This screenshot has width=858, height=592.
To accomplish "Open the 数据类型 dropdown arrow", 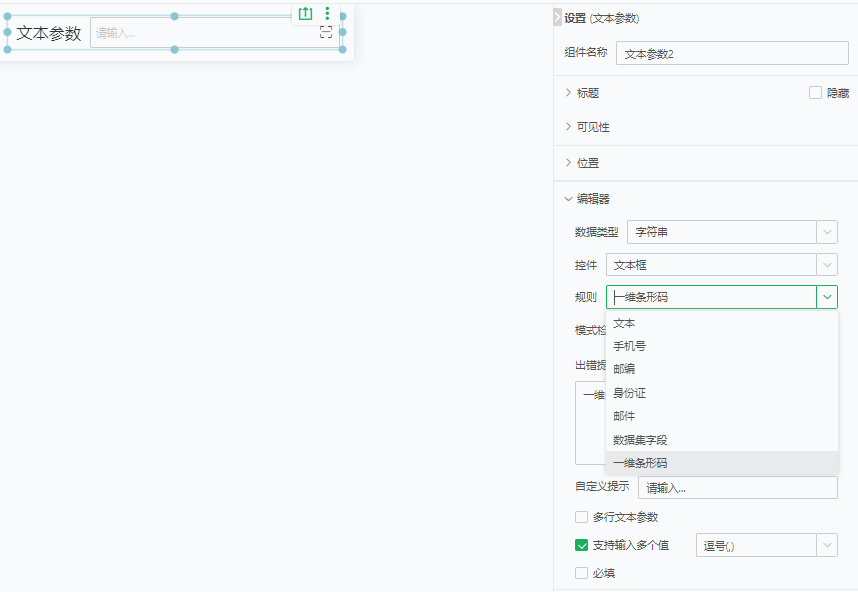I will (827, 232).
